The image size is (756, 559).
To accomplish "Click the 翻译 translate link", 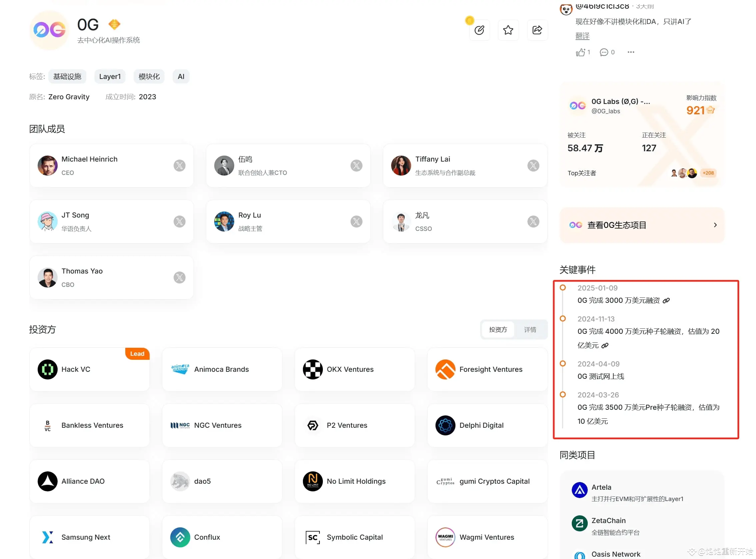I will [582, 36].
